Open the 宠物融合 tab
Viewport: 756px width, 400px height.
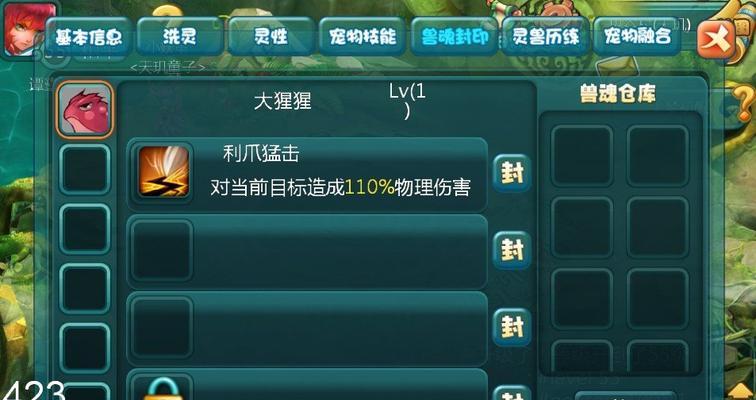(637, 37)
